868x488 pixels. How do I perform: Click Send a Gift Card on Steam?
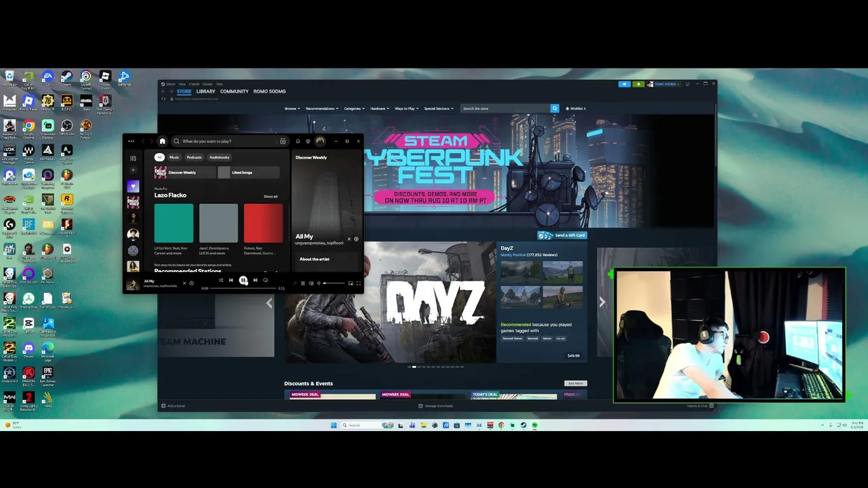pyautogui.click(x=562, y=235)
